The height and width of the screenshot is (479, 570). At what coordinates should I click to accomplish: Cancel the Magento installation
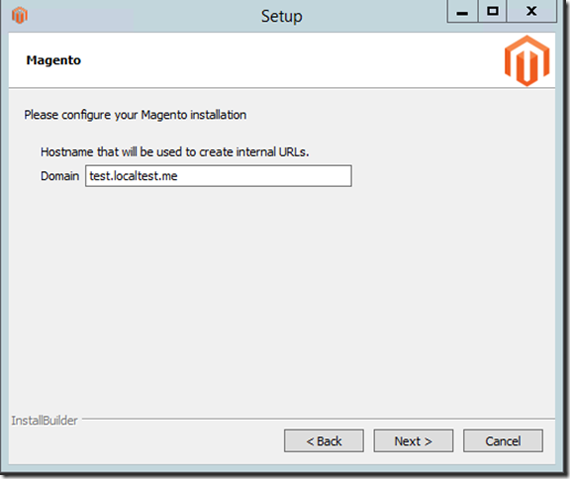coord(503,441)
